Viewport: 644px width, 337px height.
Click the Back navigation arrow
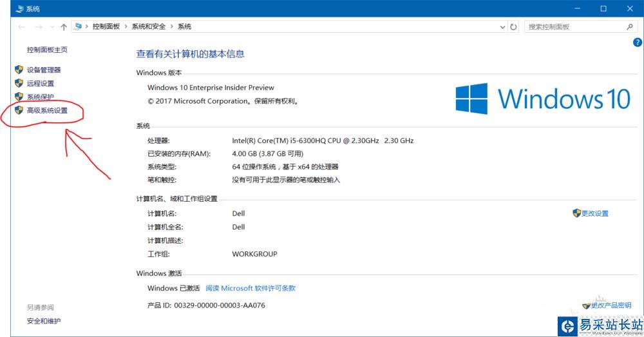(x=21, y=27)
